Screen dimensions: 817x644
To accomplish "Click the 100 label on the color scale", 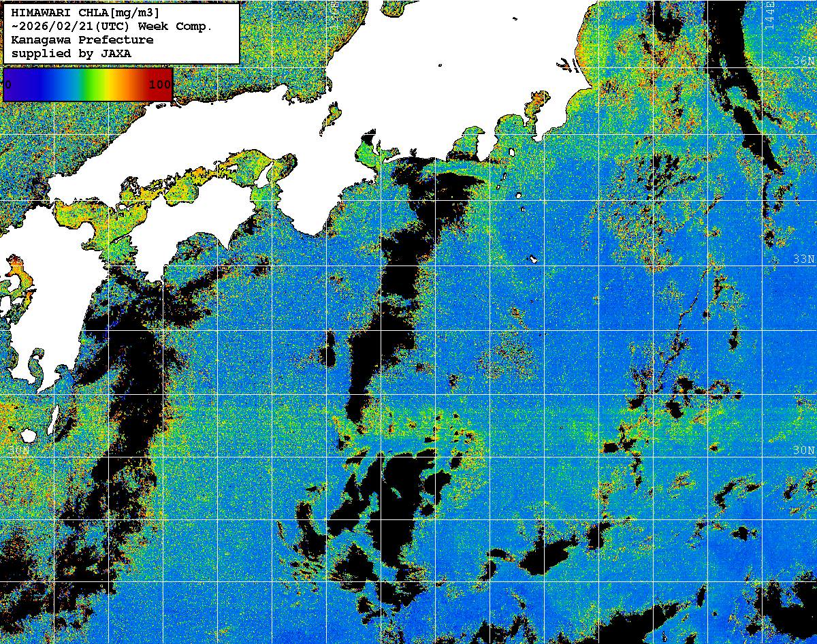I will [x=160, y=84].
